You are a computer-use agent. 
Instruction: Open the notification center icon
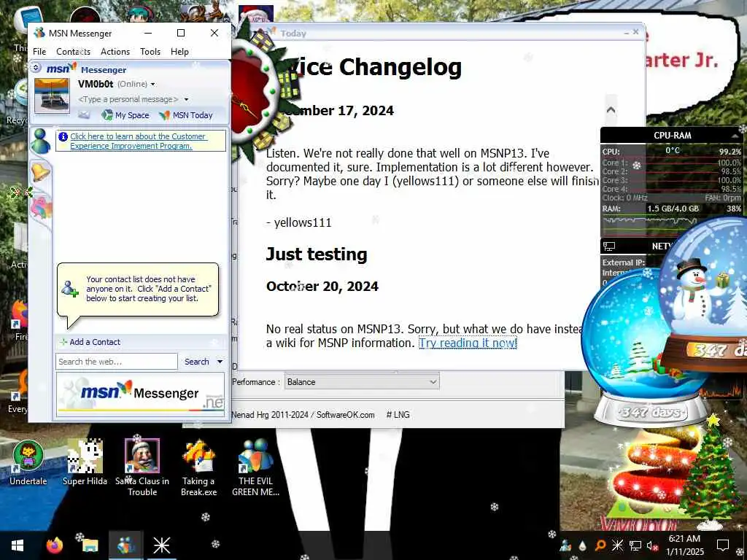(x=723, y=545)
